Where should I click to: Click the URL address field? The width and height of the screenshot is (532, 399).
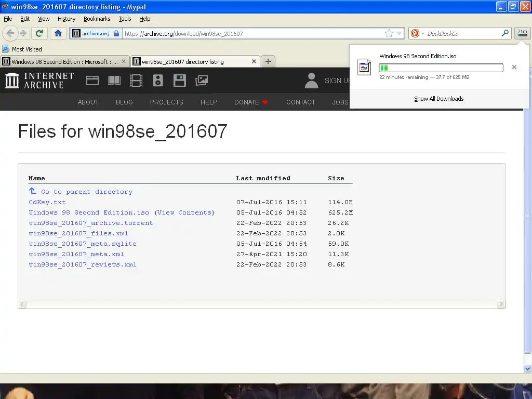[x=254, y=33]
